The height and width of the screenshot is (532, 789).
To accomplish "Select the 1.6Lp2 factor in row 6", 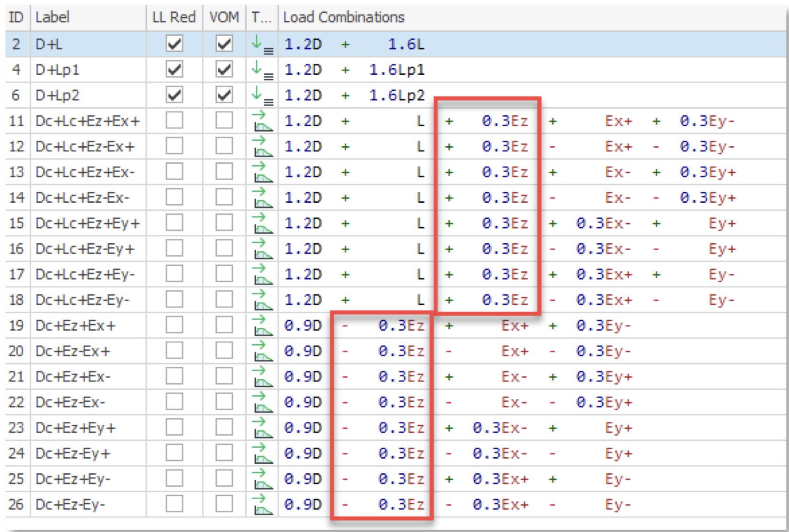I will (x=397, y=95).
